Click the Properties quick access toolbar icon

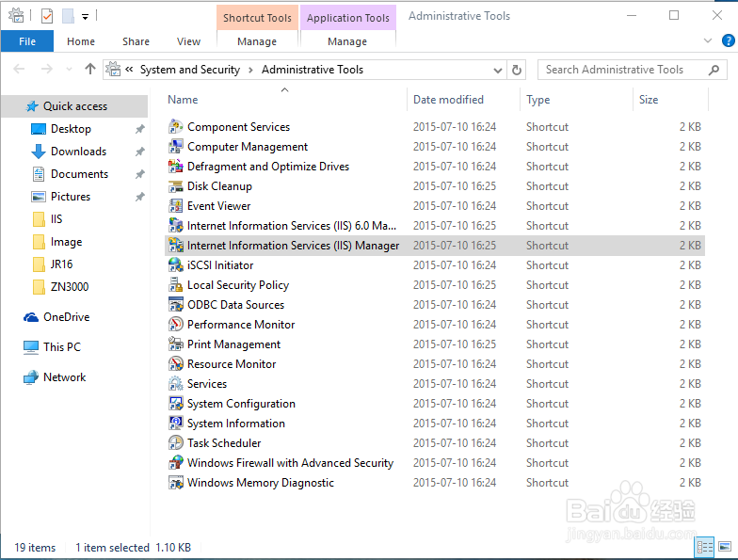coord(47,17)
